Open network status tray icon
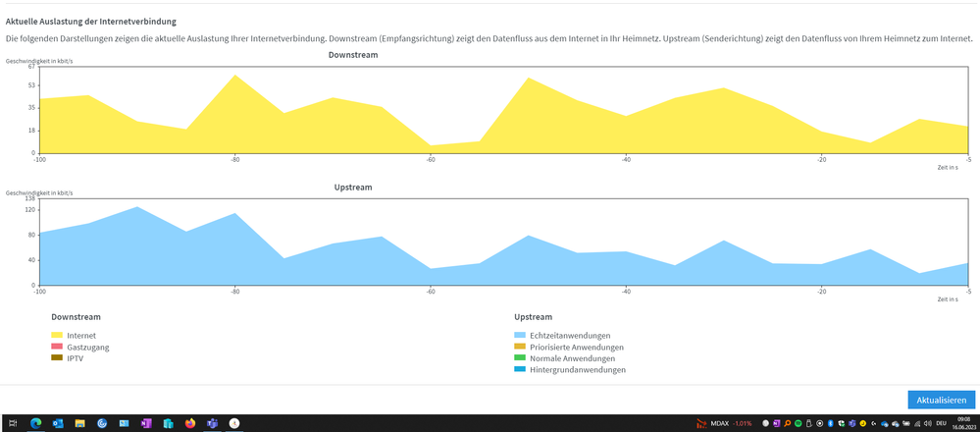 pyautogui.click(x=917, y=424)
